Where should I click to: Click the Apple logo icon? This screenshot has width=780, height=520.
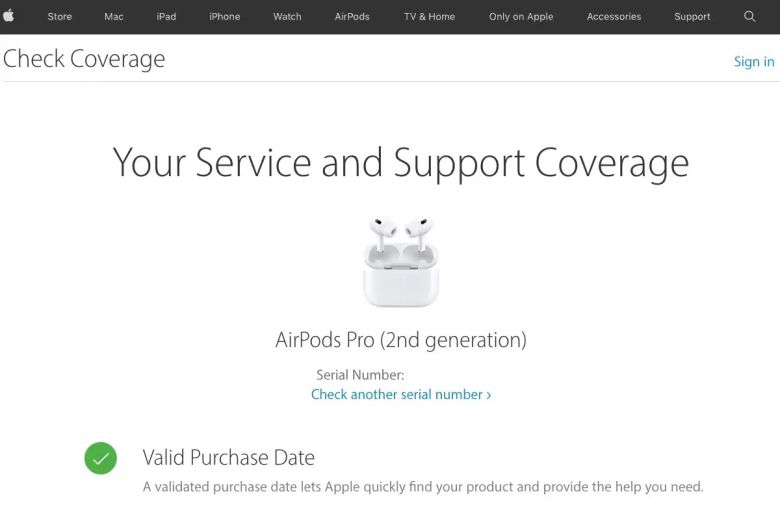(9, 16)
